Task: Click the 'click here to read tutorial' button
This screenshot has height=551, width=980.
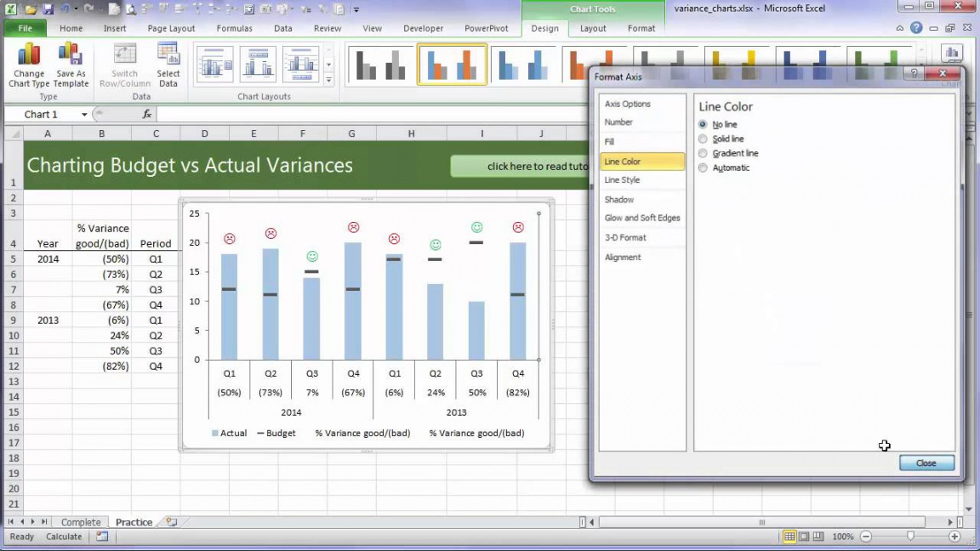Action: pyautogui.click(x=519, y=166)
